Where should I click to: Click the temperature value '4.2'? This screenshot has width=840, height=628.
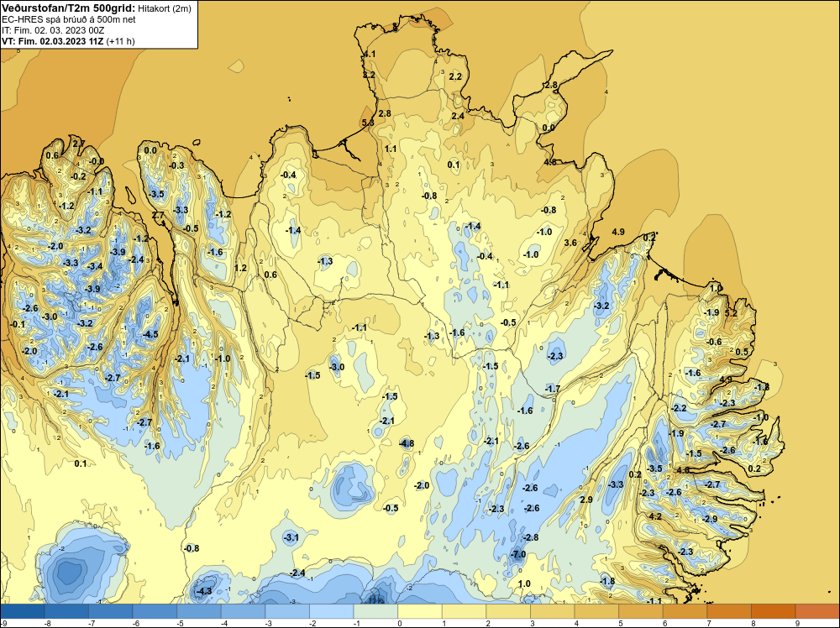point(655,516)
